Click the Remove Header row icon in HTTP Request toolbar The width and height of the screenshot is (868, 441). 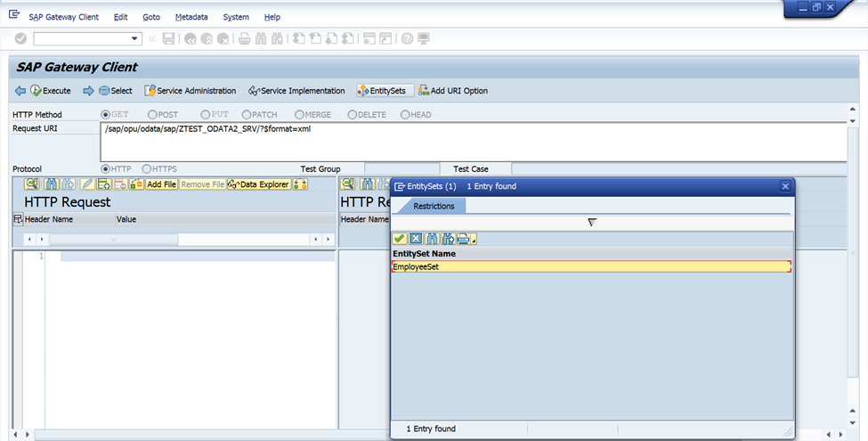click(x=120, y=184)
